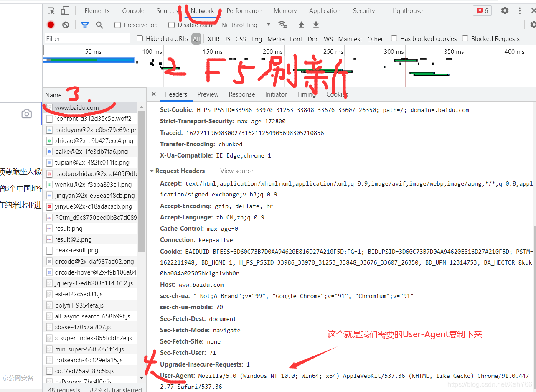
Task: Open the Console tab
Action: click(133, 11)
